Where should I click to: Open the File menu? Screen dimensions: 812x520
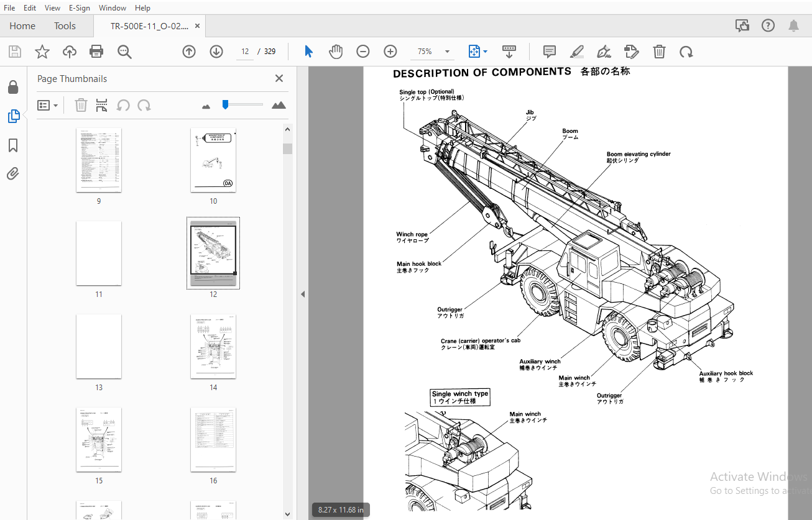point(9,8)
